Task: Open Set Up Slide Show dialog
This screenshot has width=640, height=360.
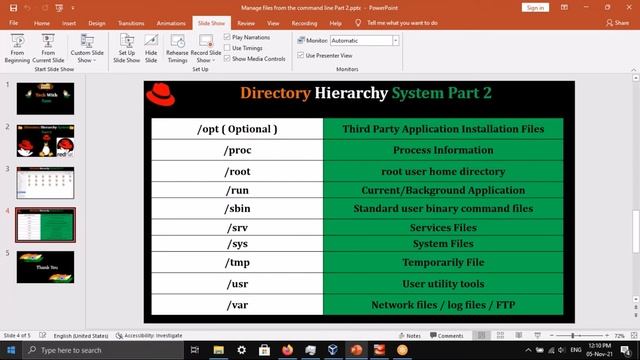Action: pyautogui.click(x=127, y=49)
